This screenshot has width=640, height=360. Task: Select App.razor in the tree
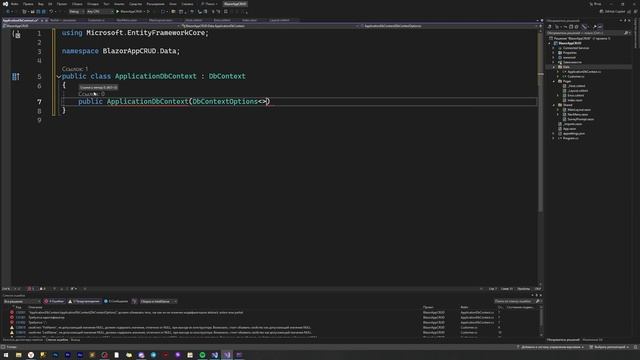[x=569, y=129]
